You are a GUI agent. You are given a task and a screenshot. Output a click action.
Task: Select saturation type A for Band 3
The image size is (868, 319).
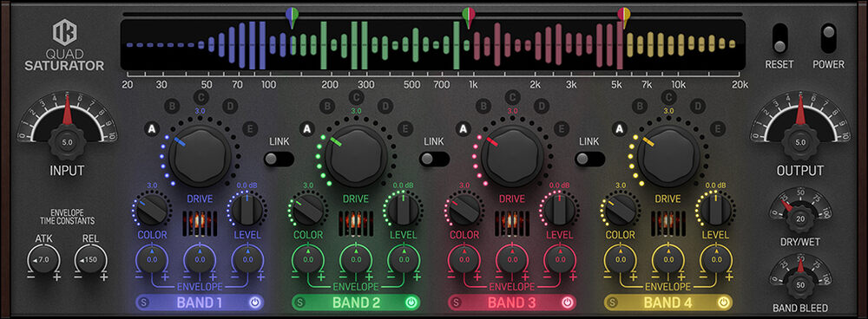464,129
